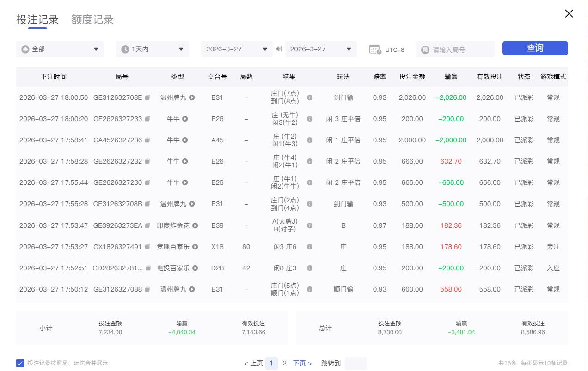This screenshot has height=371, width=588.
Task: Go to next page via 下页
Action: pyautogui.click(x=302, y=363)
